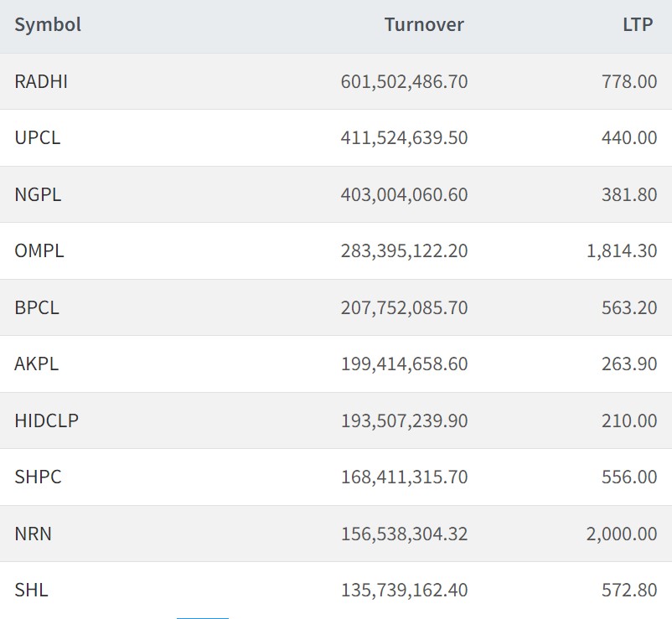672x619 pixels.
Task: Click the Symbol column header
Action: pyautogui.click(x=48, y=25)
